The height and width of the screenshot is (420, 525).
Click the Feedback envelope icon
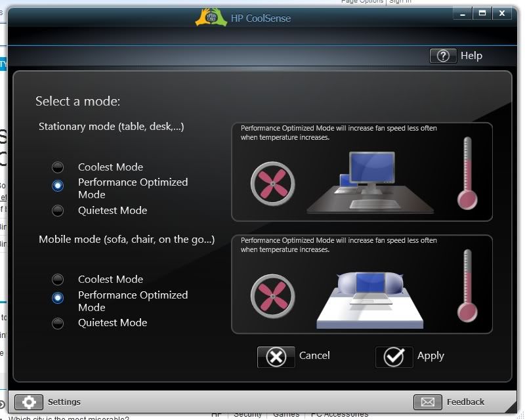[x=428, y=402]
